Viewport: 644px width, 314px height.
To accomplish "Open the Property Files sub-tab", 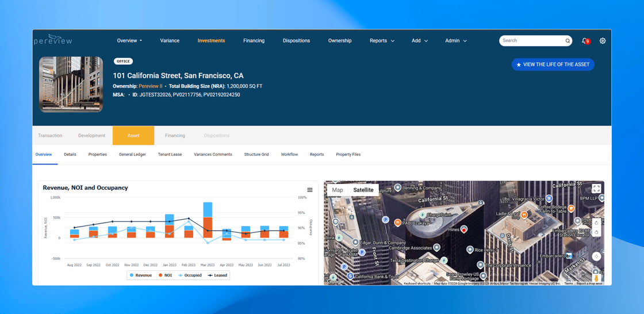I will click(348, 155).
